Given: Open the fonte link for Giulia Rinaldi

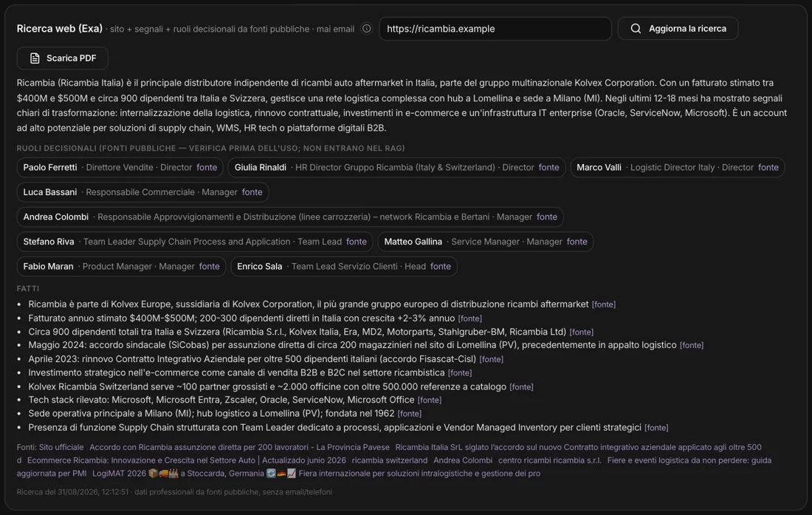Looking at the screenshot, I should [x=549, y=167].
